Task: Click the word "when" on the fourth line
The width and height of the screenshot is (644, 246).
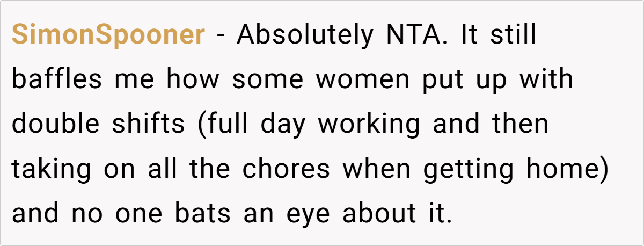Action: [x=378, y=169]
